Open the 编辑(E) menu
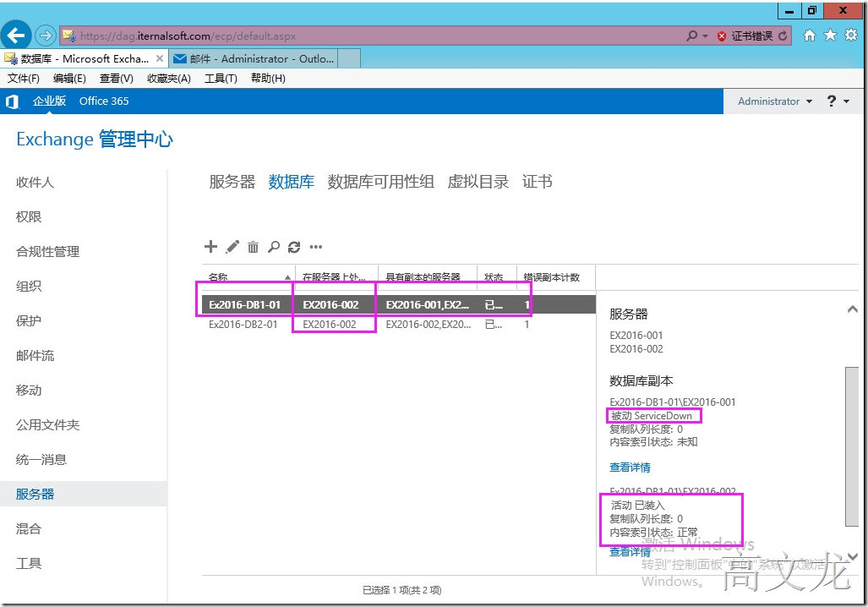Screen dimensions: 868x607 [69, 78]
